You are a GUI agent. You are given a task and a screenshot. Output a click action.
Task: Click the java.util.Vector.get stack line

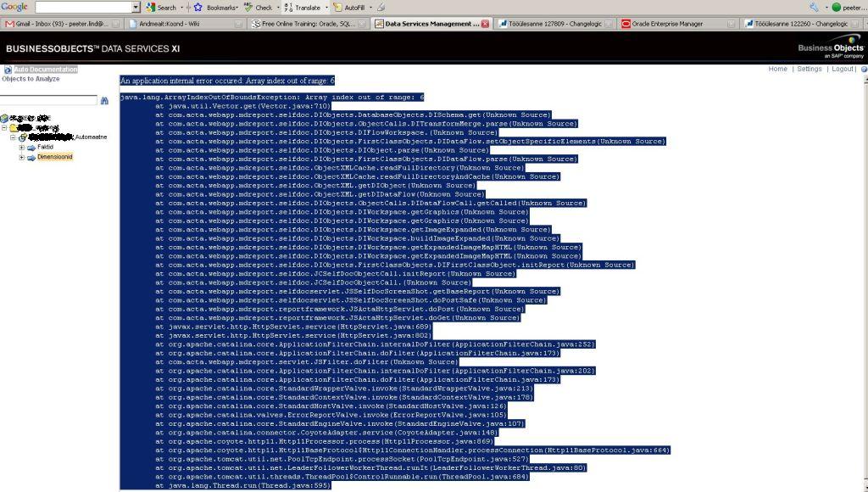242,106
